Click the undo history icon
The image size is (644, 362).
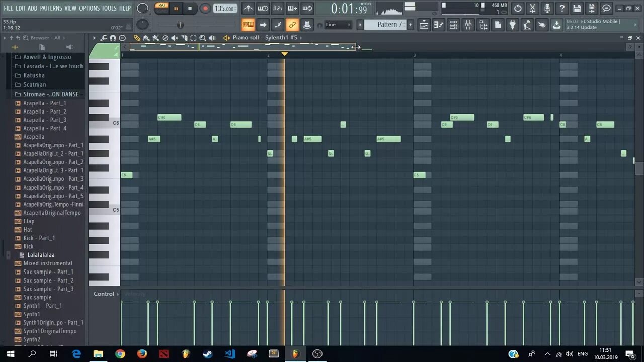coord(518,8)
